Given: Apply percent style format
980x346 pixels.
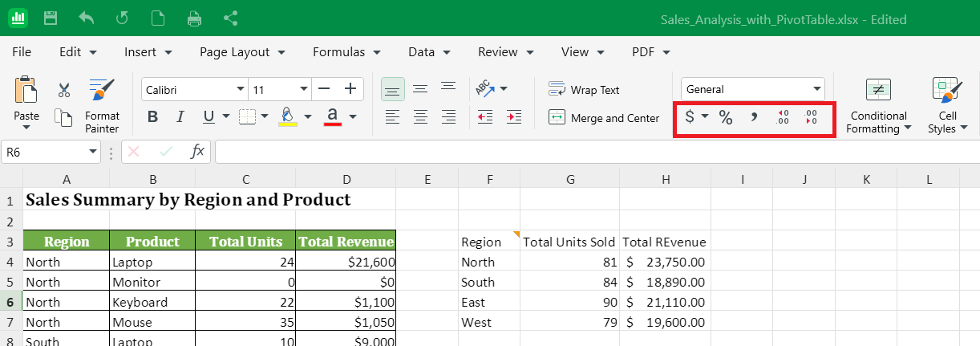Looking at the screenshot, I should click(726, 118).
